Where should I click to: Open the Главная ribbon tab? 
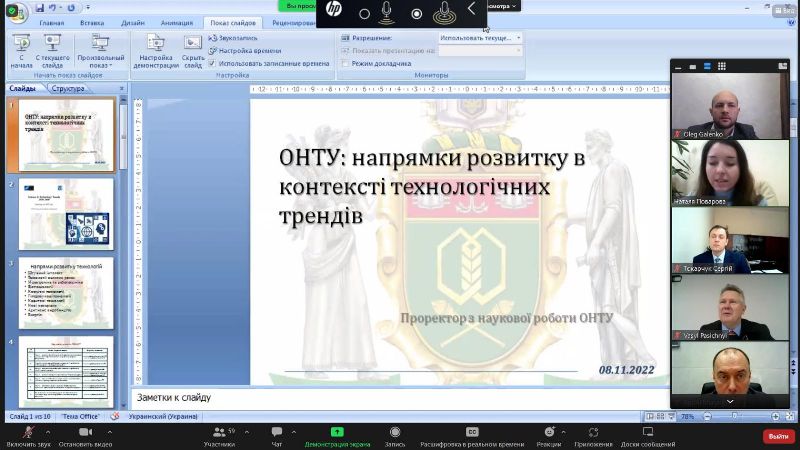pyautogui.click(x=52, y=23)
